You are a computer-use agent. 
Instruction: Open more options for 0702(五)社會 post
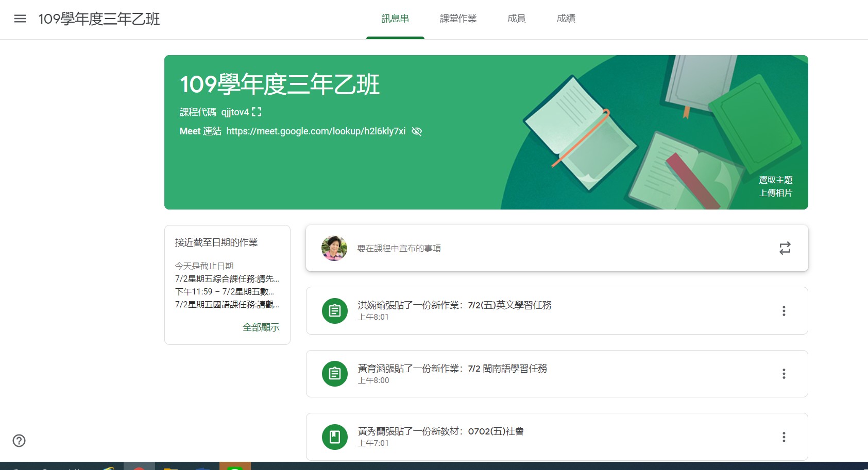click(784, 437)
